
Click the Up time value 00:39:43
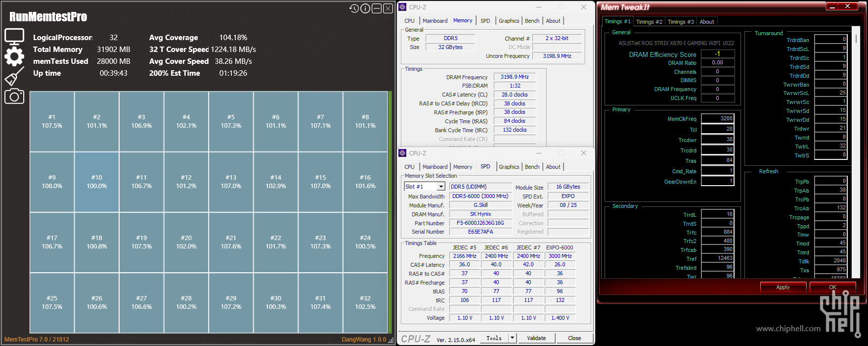click(114, 73)
